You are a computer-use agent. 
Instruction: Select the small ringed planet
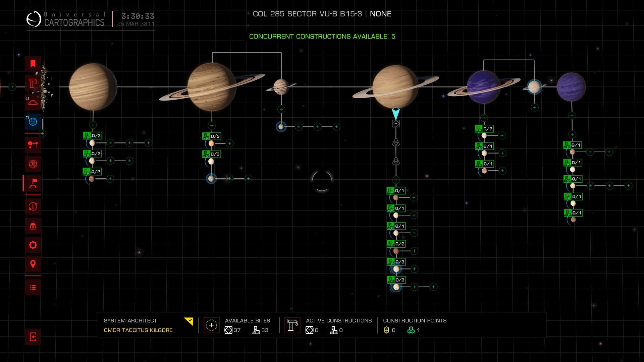click(281, 87)
